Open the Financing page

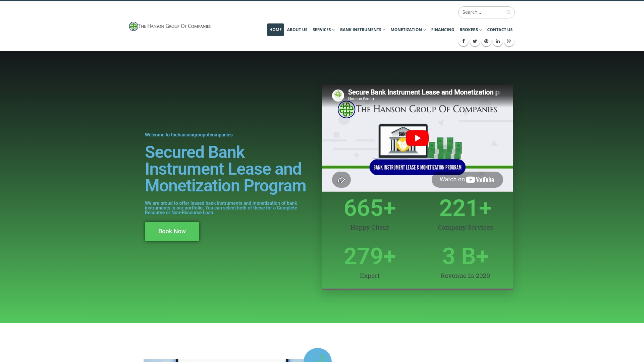442,30
